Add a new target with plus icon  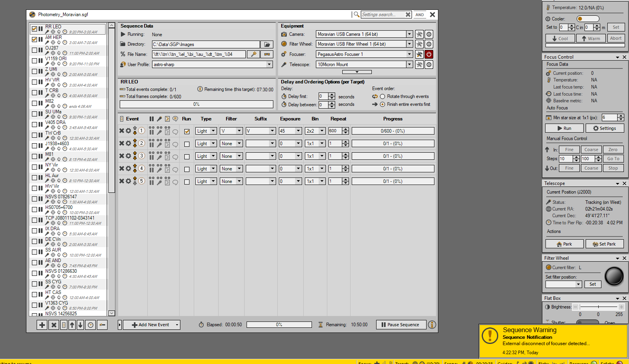click(x=42, y=325)
